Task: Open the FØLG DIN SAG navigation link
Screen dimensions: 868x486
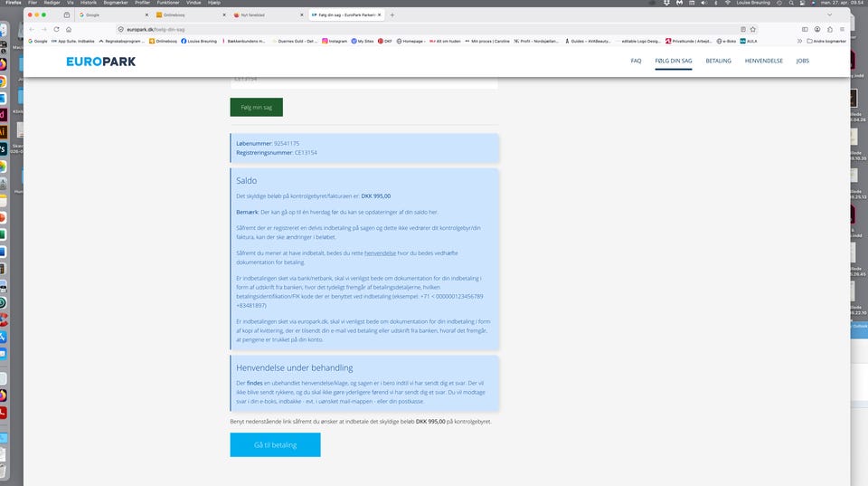Action: coord(673,61)
